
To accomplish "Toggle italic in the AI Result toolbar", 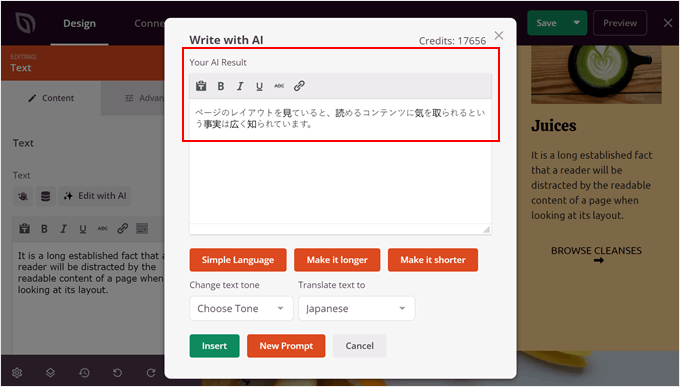I will click(x=240, y=86).
